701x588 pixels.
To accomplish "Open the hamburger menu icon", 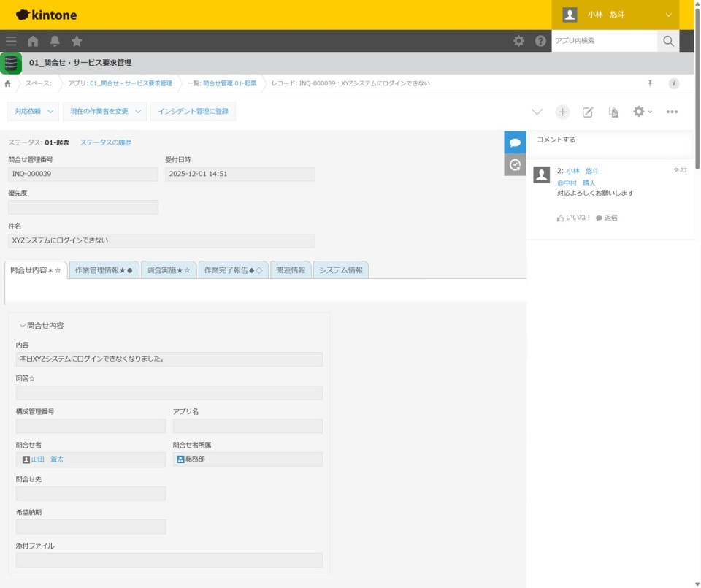I will pos(11,41).
